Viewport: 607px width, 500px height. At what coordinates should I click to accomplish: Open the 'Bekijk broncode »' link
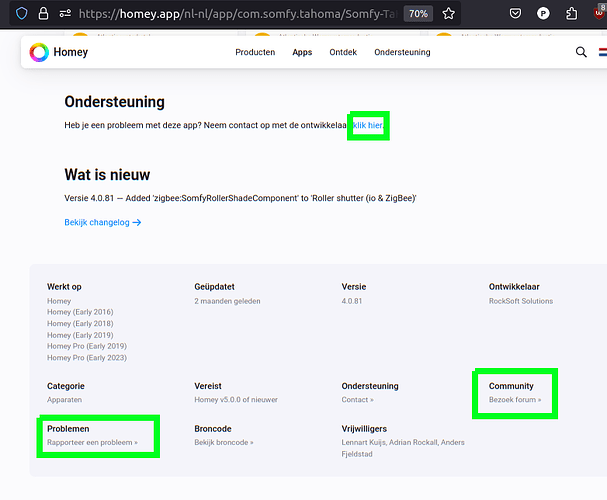[x=224, y=442]
